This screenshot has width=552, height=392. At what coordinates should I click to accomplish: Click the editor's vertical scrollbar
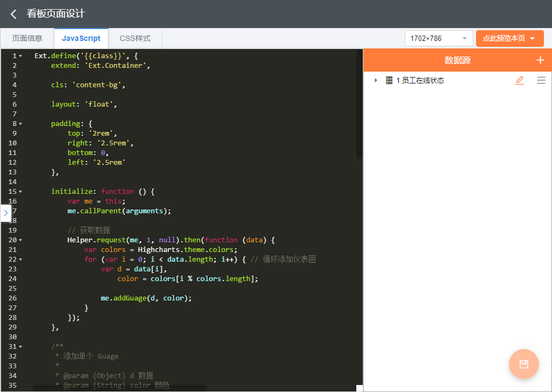[x=359, y=104]
